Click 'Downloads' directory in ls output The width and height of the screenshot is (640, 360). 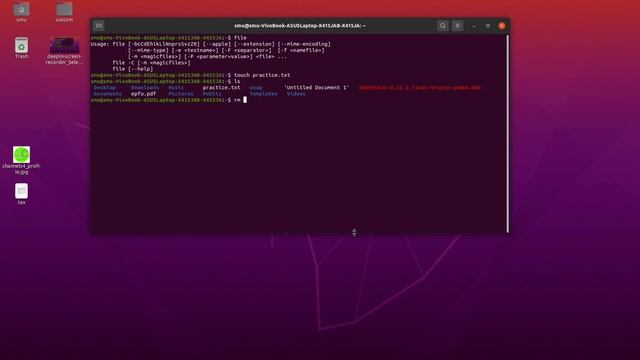pyautogui.click(x=145, y=87)
